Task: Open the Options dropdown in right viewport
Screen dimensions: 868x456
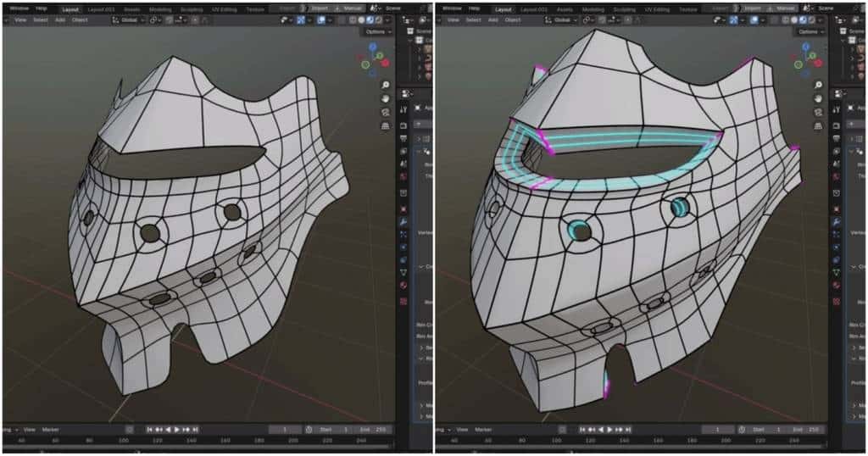Action: [811, 31]
